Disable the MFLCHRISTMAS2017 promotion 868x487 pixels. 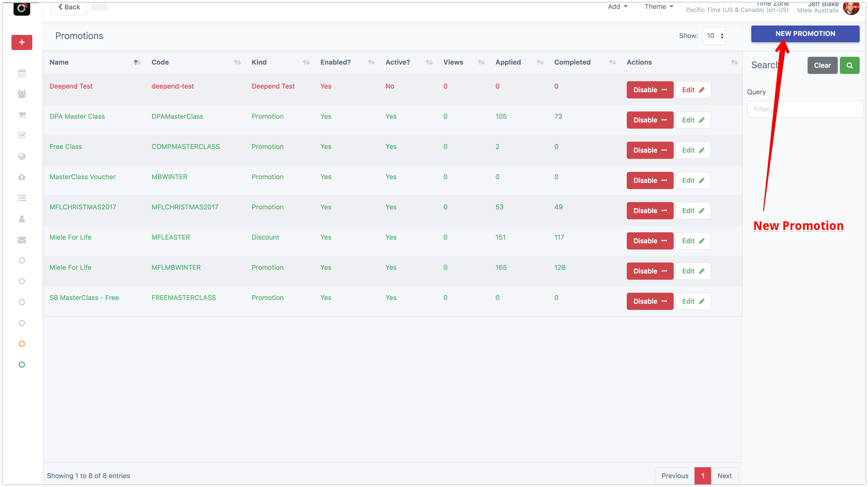click(x=650, y=211)
